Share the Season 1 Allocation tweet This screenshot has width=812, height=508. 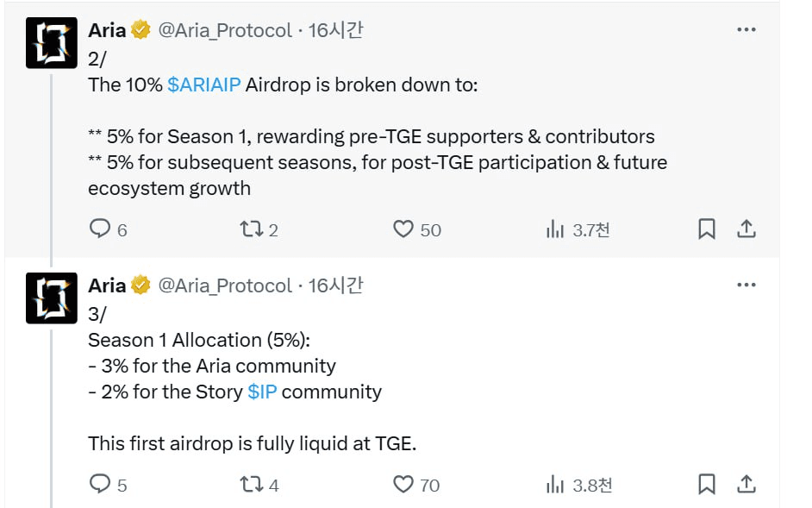746,484
